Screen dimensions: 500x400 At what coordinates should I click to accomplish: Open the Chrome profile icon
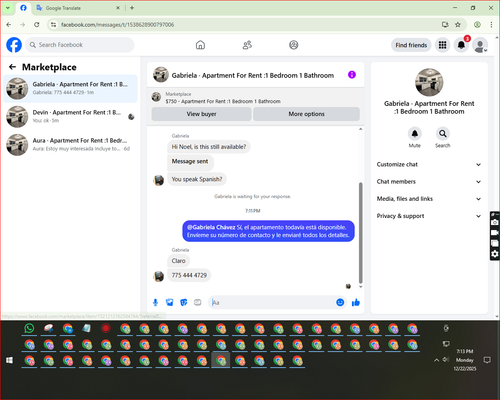point(477,25)
